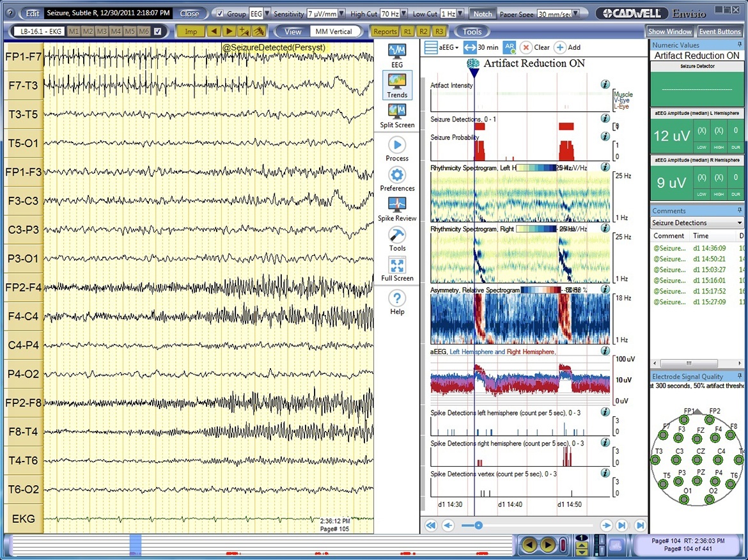Show info for aEEG hemisphere trend

click(x=605, y=350)
